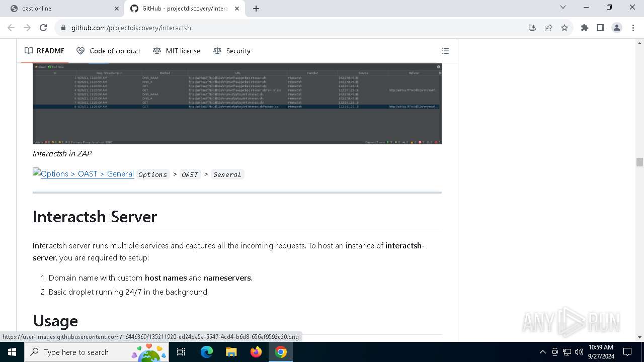Switch to Chrome on the taskbar
This screenshot has height=362, width=644.
click(x=281, y=352)
